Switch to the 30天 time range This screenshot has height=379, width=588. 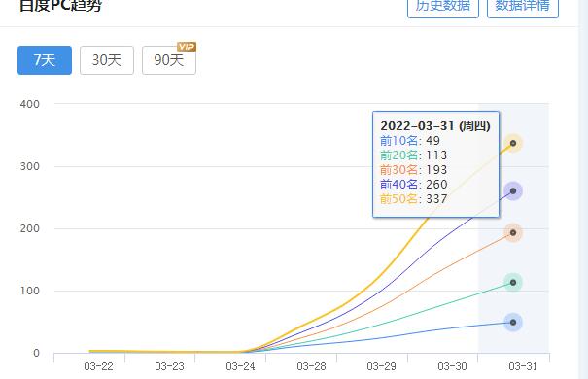click(107, 60)
